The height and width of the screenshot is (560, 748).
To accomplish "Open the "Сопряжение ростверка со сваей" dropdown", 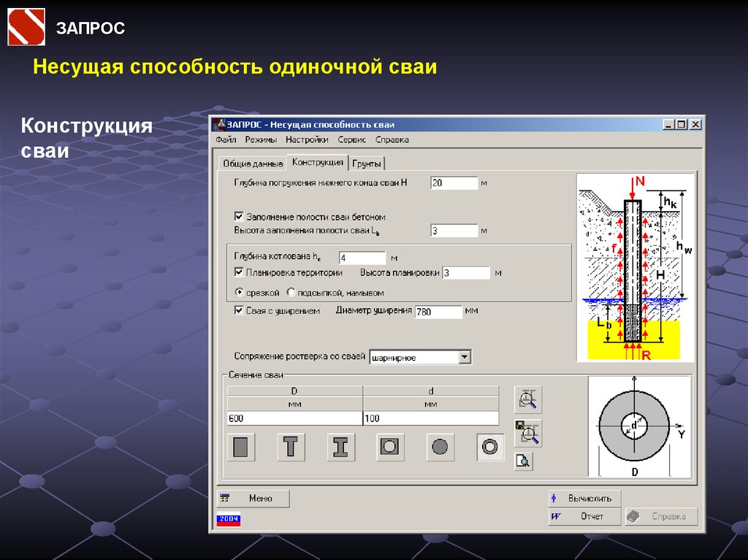I will 464,357.
